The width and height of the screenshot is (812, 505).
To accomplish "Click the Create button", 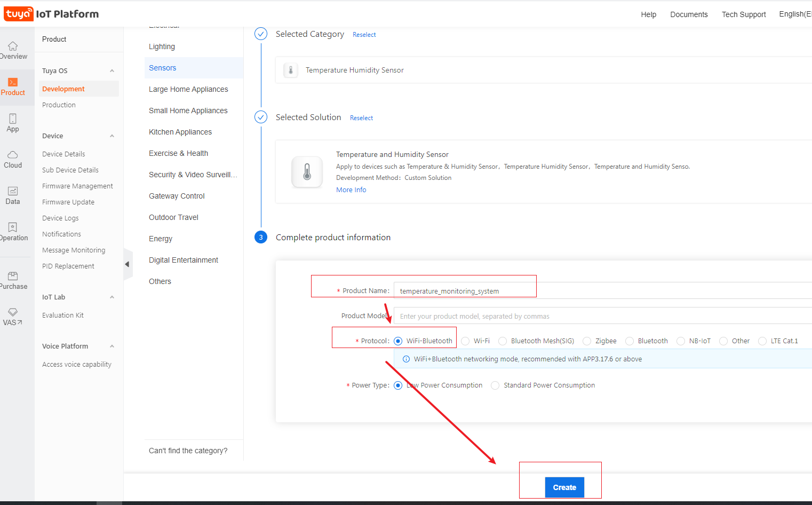I will coord(564,487).
